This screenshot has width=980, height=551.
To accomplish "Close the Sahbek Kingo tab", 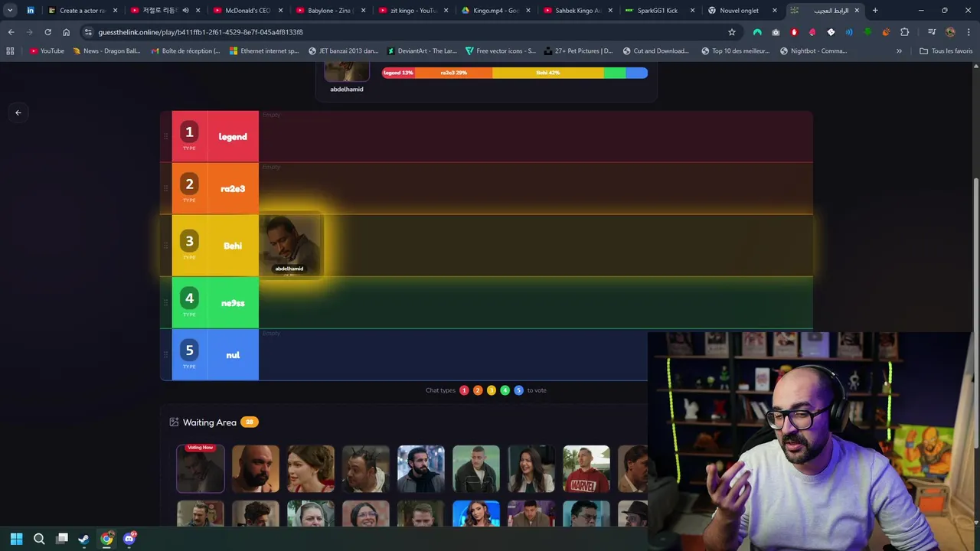I will [610, 11].
